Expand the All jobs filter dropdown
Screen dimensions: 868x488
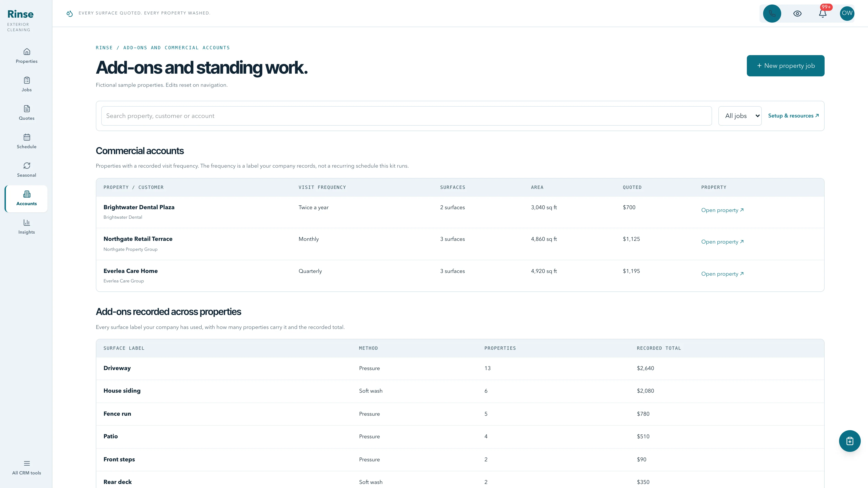point(740,116)
